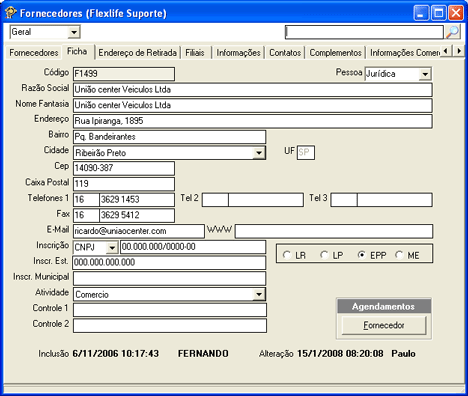The width and height of the screenshot is (468, 396).
Task: Go to the Filiais tab
Action: [195, 53]
